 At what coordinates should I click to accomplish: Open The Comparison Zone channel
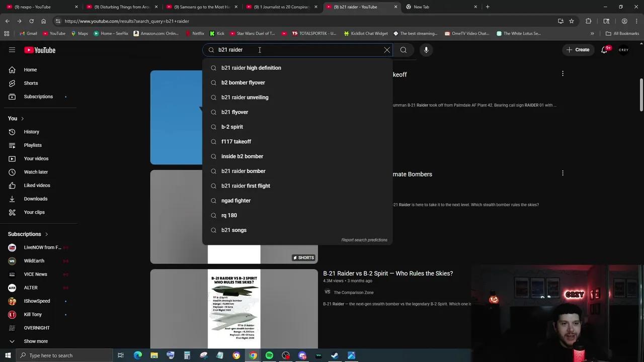[354, 293]
